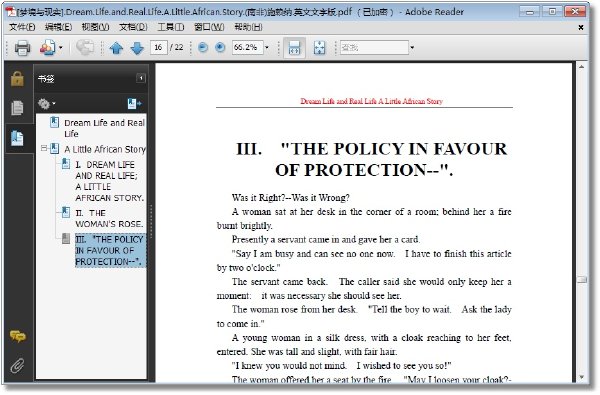Click bookmark icon beside "Dream Life and Real Life"
Screen dimensions: 600x395
pyautogui.click(x=54, y=122)
